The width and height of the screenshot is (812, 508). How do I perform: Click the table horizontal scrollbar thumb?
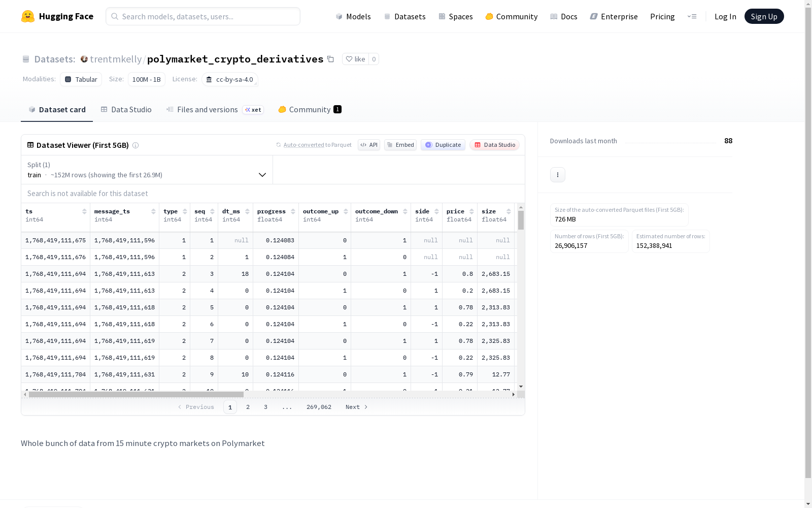point(136,394)
